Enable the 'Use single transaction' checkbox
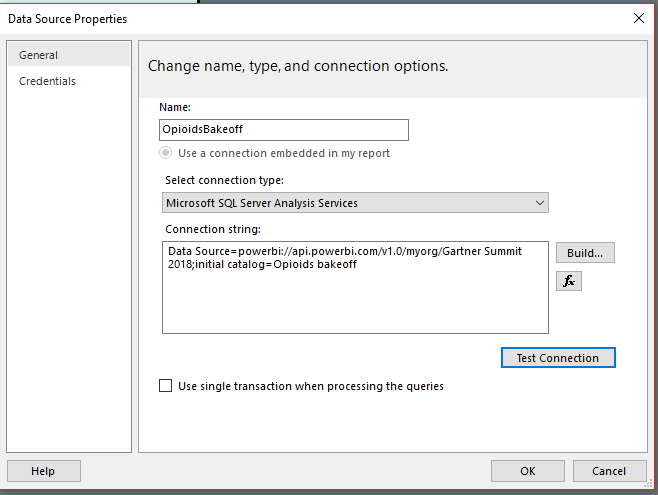The height and width of the screenshot is (495, 658). tap(166, 386)
